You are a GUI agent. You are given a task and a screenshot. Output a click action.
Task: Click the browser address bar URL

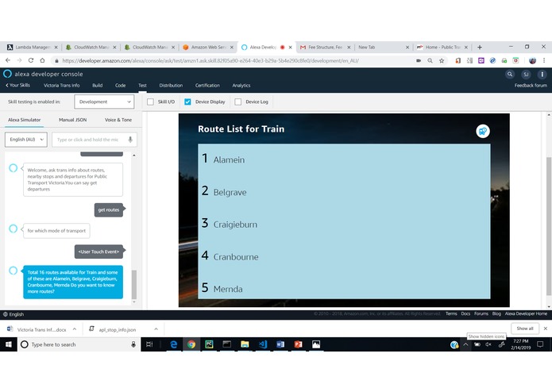pyautogui.click(x=210, y=60)
